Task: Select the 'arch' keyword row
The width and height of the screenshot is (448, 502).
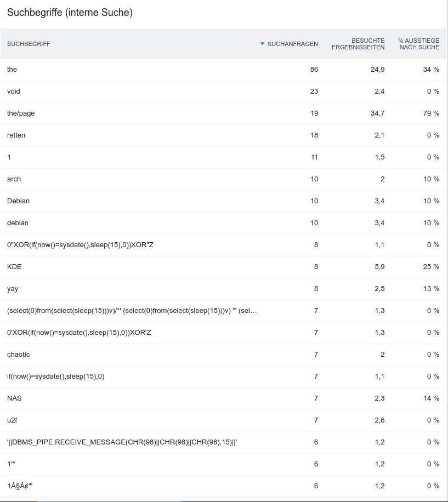Action: pos(14,179)
